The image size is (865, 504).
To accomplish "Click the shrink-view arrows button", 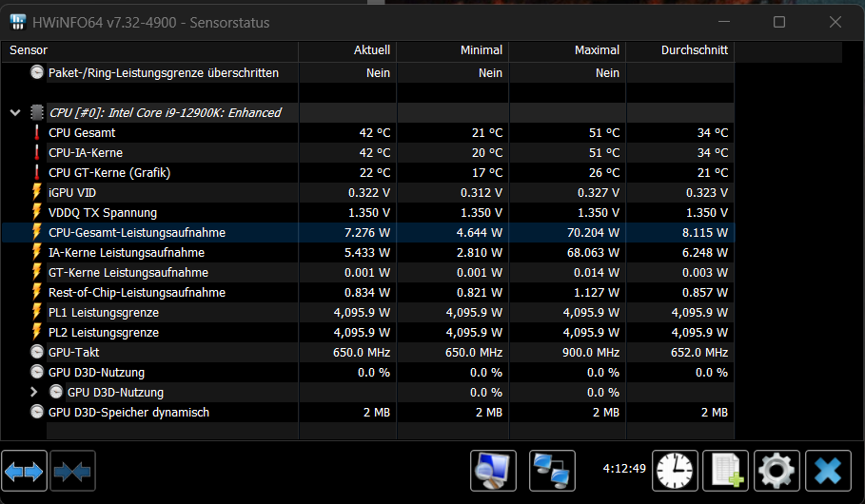I will click(x=73, y=471).
